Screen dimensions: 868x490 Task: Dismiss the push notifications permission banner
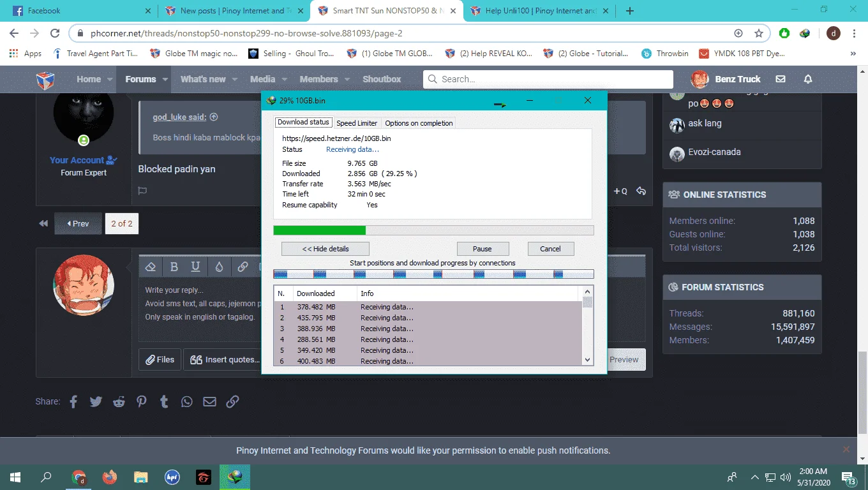(x=846, y=450)
